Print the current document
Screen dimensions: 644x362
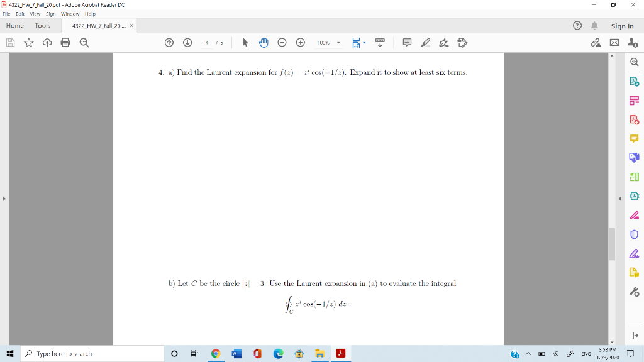click(x=65, y=42)
